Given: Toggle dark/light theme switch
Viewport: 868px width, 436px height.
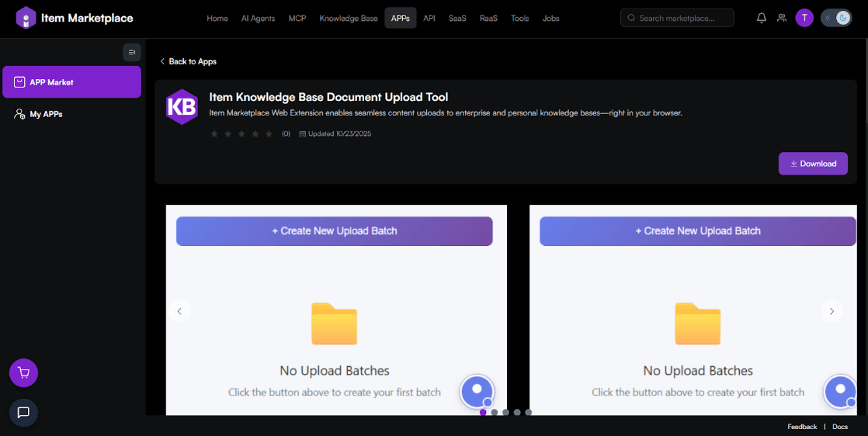Looking at the screenshot, I should click(836, 18).
